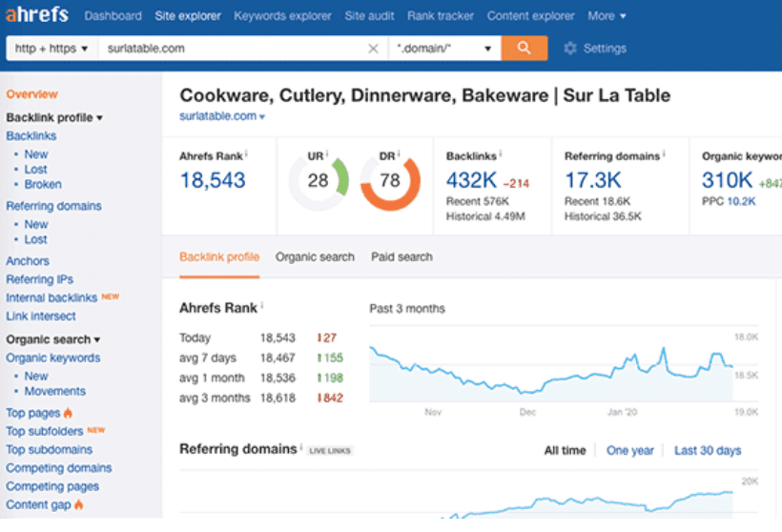Select All time range for referring domains

pos(566,451)
